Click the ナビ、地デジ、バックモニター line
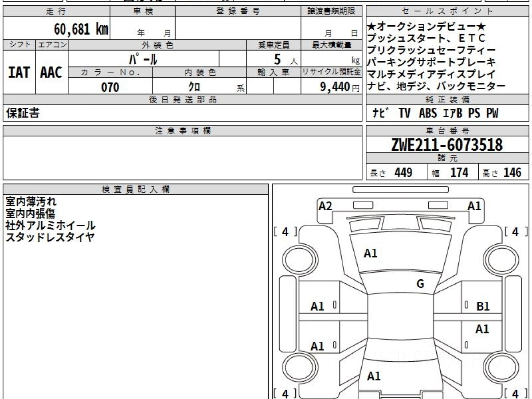 pyautogui.click(x=437, y=86)
